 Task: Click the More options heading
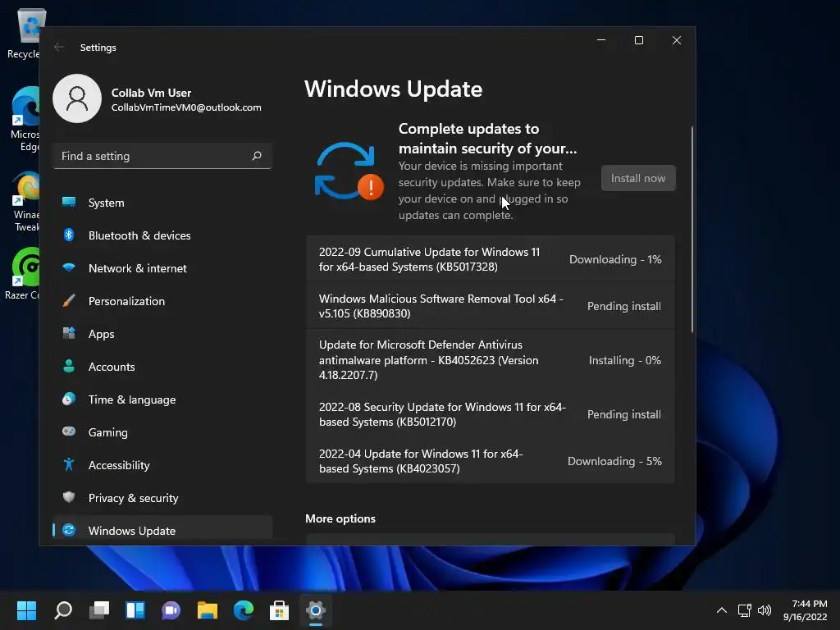pyautogui.click(x=340, y=518)
